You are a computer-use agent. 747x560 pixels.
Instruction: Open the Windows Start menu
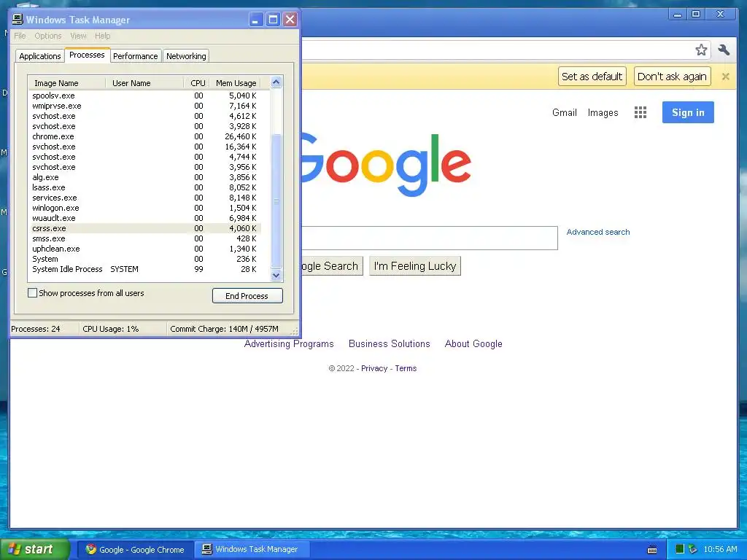35,549
